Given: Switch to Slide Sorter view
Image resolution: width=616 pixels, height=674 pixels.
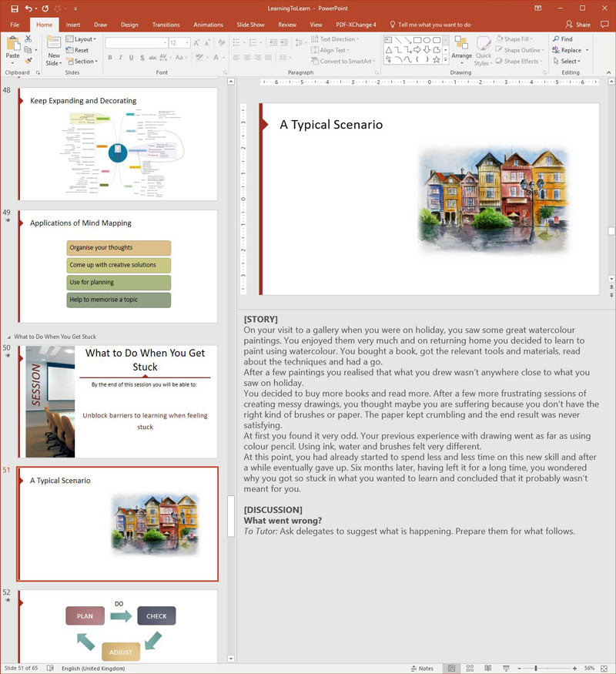Looking at the screenshot, I should 470,668.
